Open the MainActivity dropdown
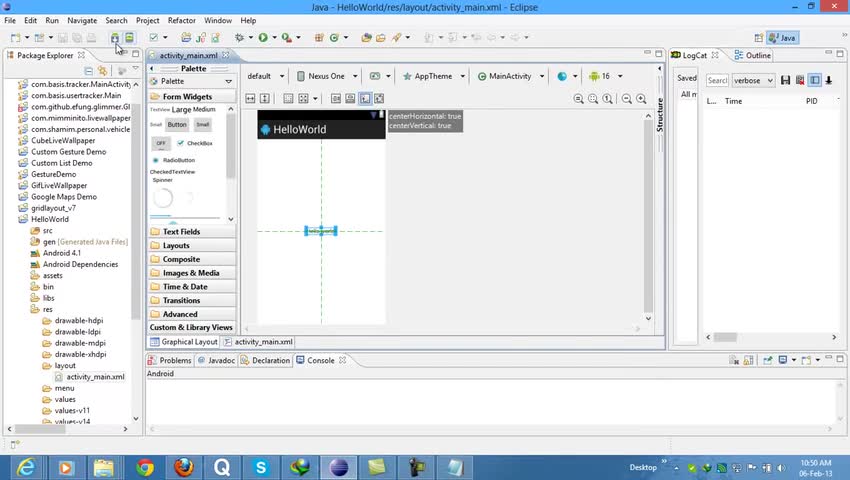Viewport: 850px width, 480px height. pos(510,76)
